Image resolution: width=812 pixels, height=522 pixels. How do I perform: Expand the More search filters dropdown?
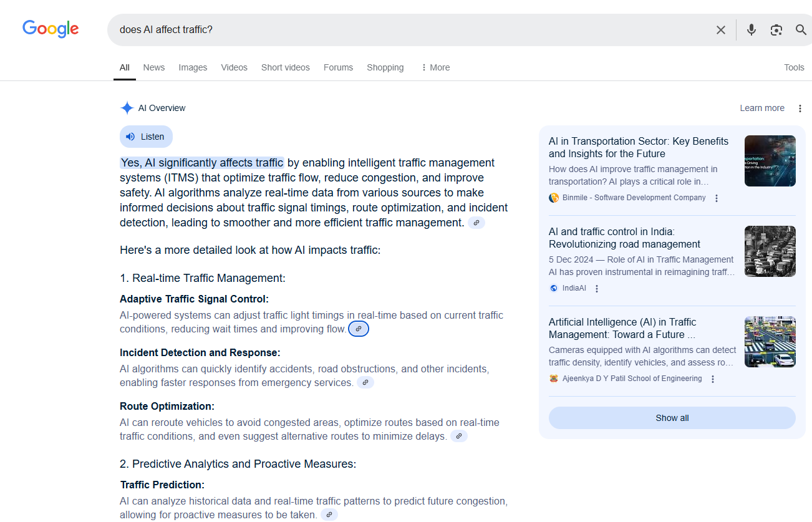435,67
